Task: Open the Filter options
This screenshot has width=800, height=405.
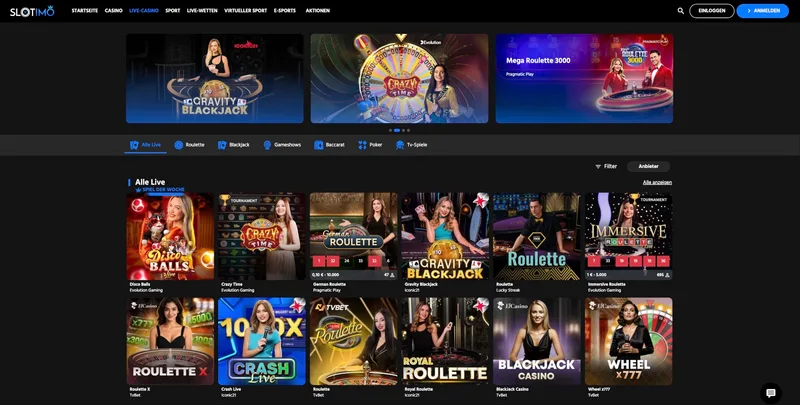Action: click(606, 167)
